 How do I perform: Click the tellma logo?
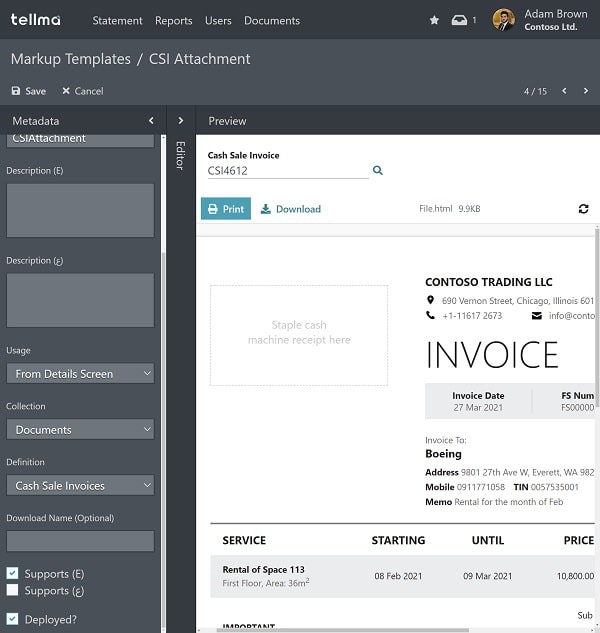36,19
